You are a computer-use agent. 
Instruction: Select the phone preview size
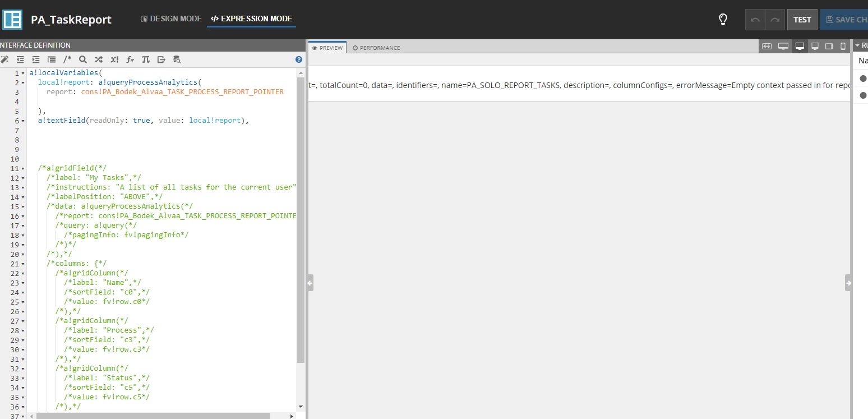pyautogui.click(x=843, y=47)
